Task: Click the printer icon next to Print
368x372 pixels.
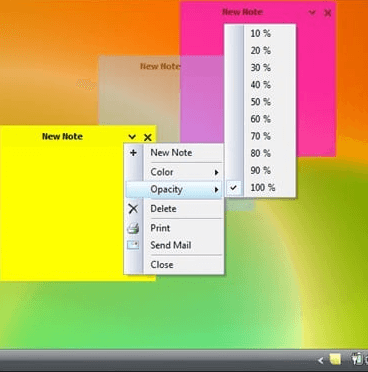Action: pyautogui.click(x=133, y=228)
